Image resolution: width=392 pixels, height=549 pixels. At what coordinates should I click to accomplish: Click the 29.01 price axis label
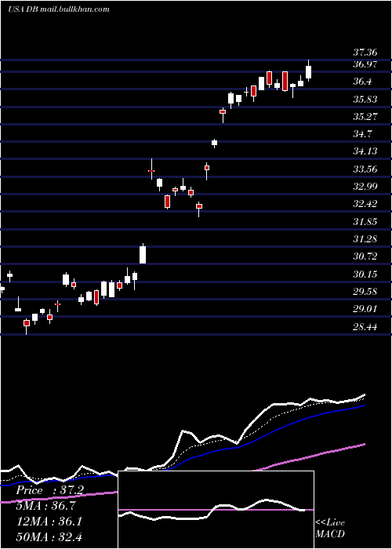click(365, 309)
